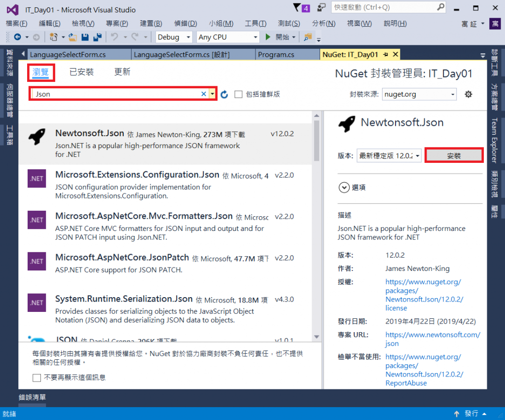Click the package list scroll up arrow
This screenshot has width=505, height=420.
tap(317, 115)
